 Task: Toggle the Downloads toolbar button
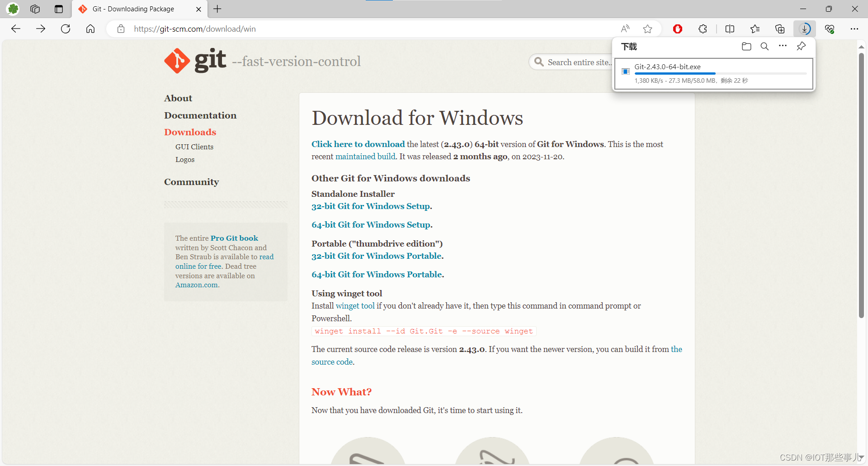point(805,29)
